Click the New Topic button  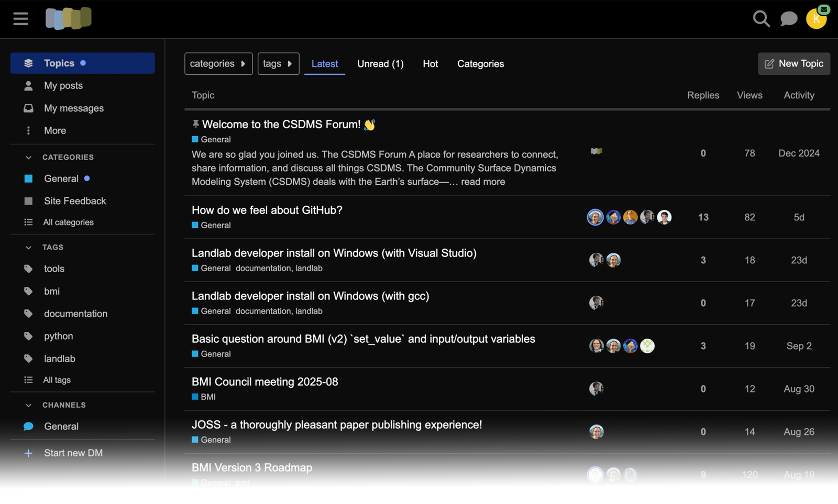(793, 64)
